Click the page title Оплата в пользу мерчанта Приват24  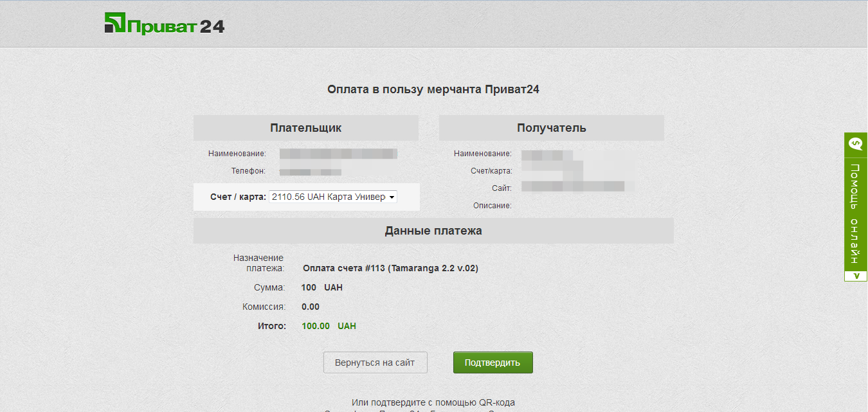point(433,89)
